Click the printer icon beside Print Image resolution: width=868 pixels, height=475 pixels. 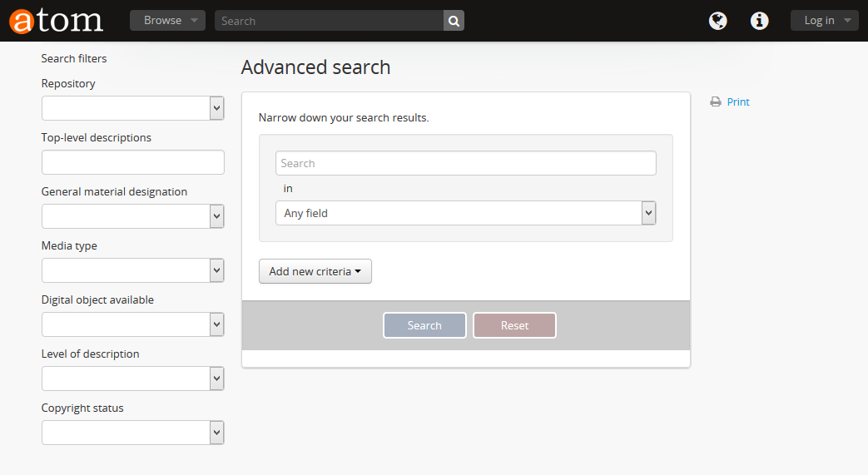[715, 102]
